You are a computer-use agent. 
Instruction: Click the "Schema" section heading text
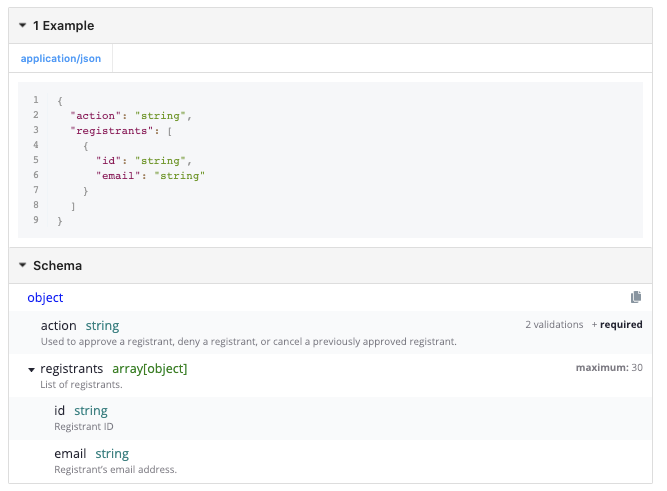(x=57, y=266)
